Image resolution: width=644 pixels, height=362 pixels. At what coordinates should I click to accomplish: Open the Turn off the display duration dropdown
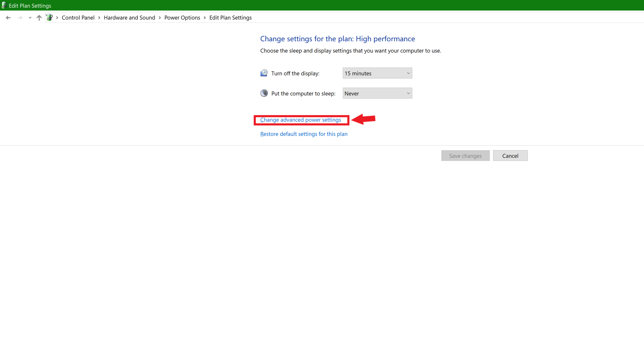pos(407,73)
